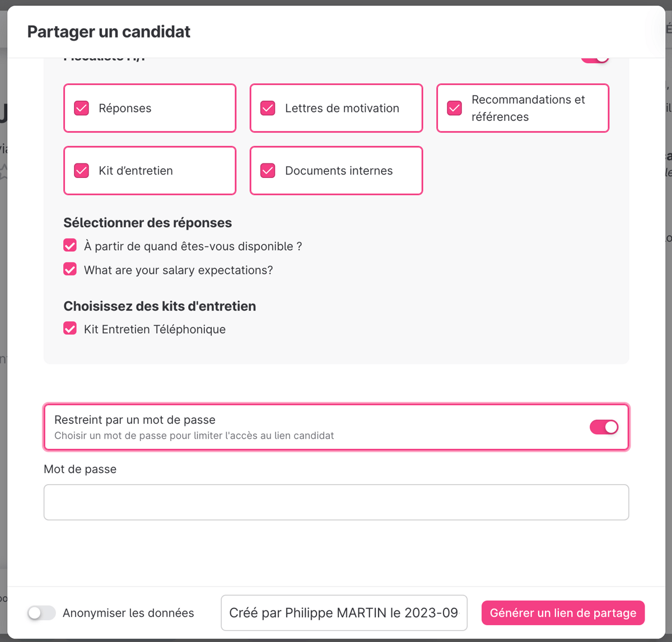Toggle the partially hidden switch above Recommandations card
The height and width of the screenshot is (642, 672).
pyautogui.click(x=595, y=59)
